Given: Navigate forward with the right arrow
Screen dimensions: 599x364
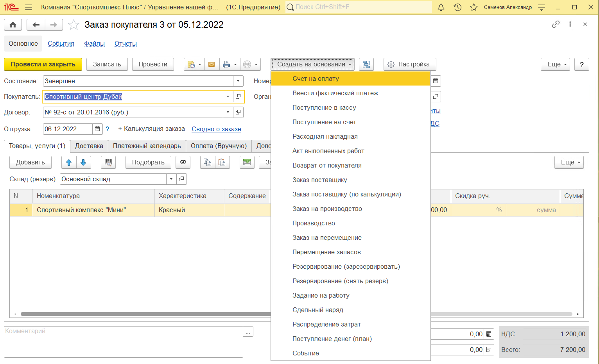Looking at the screenshot, I should tap(54, 25).
